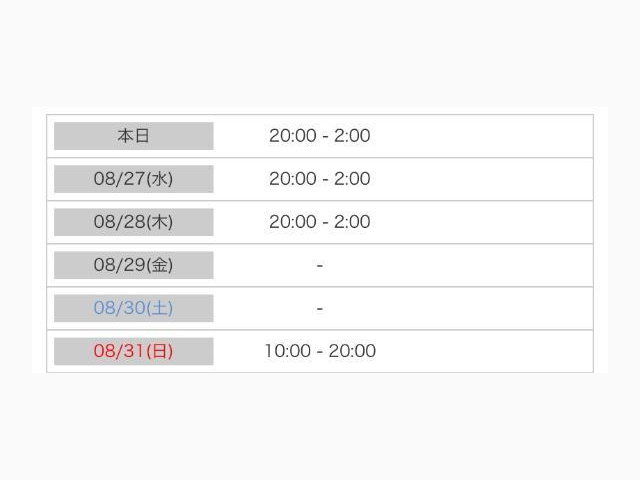Click the 本日 date label
This screenshot has height=480, width=640.
pos(133,136)
